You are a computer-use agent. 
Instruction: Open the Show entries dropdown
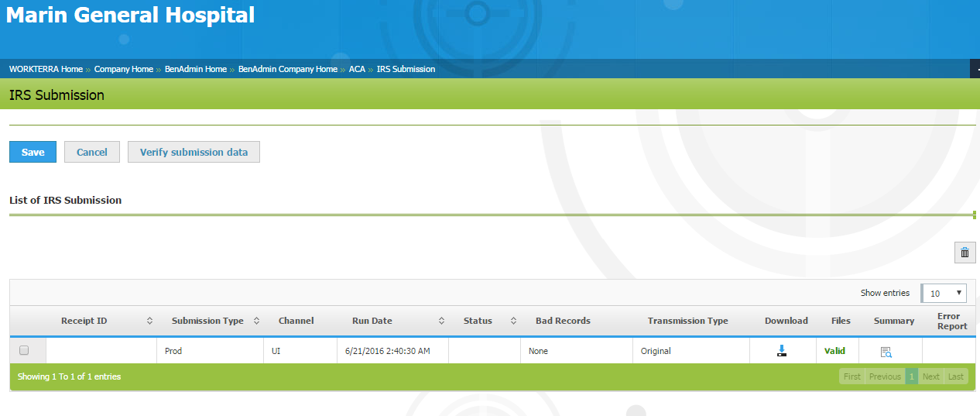[x=944, y=293]
